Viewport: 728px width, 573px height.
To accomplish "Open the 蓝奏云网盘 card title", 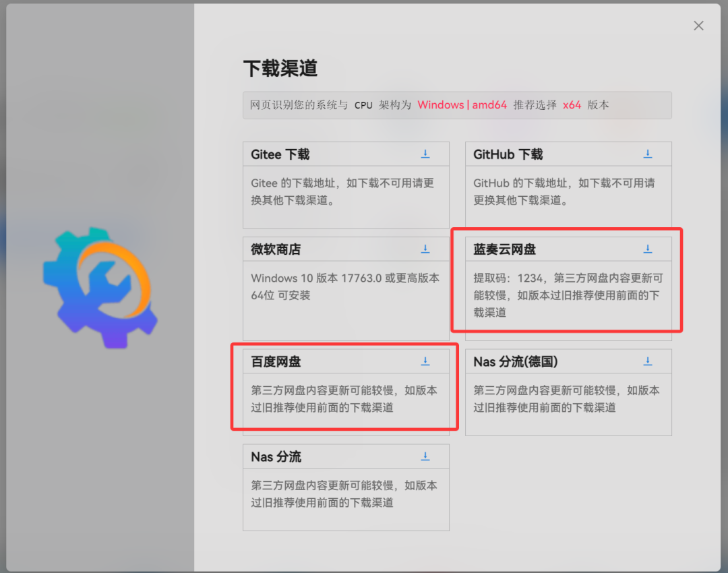I will (504, 249).
